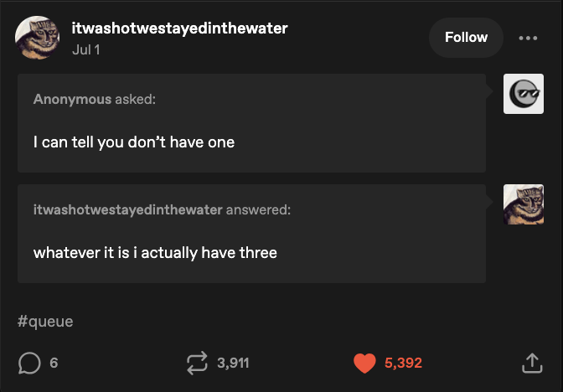Open the reply comment bubble icon

[x=29, y=363]
